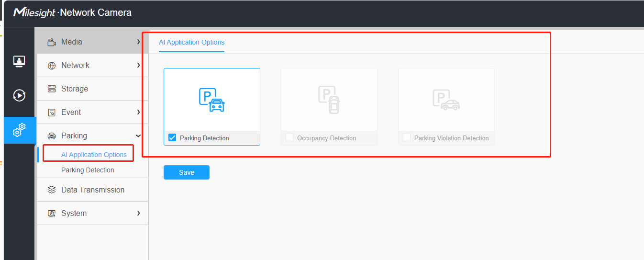Image resolution: width=644 pixels, height=260 pixels.
Task: Expand the Event menu chevron
Action: [x=138, y=112]
